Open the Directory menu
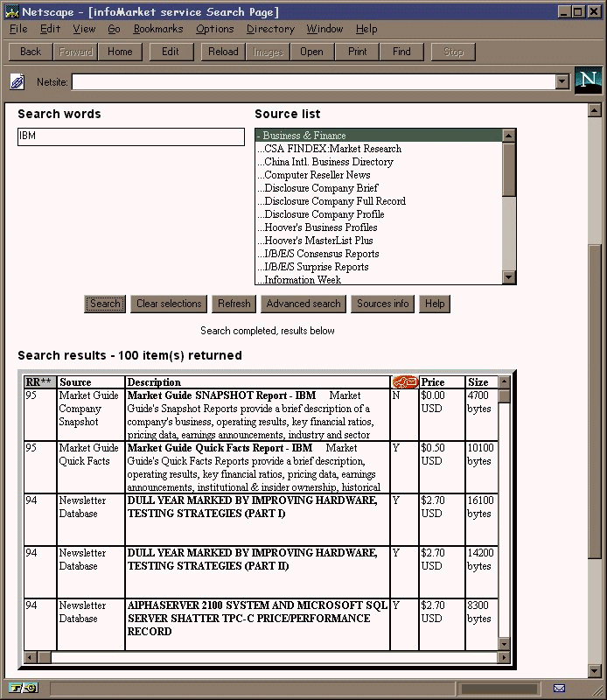Viewport: 607px width, 700px height. click(x=270, y=29)
